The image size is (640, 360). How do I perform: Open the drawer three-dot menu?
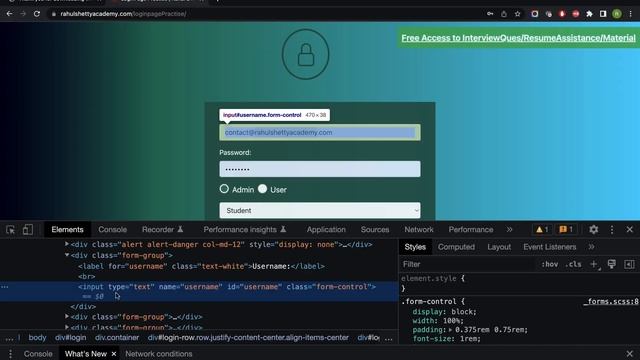click(11, 354)
